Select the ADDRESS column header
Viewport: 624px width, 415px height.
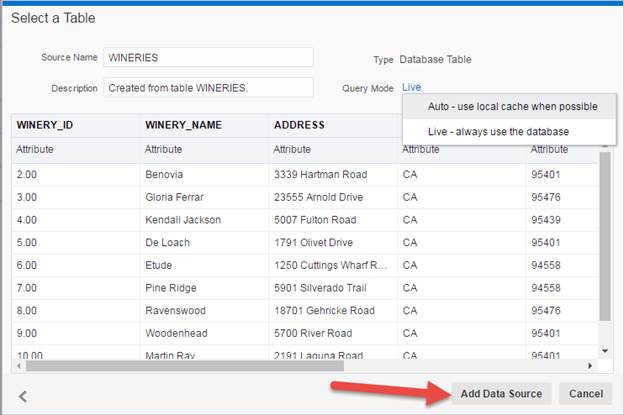click(x=299, y=125)
